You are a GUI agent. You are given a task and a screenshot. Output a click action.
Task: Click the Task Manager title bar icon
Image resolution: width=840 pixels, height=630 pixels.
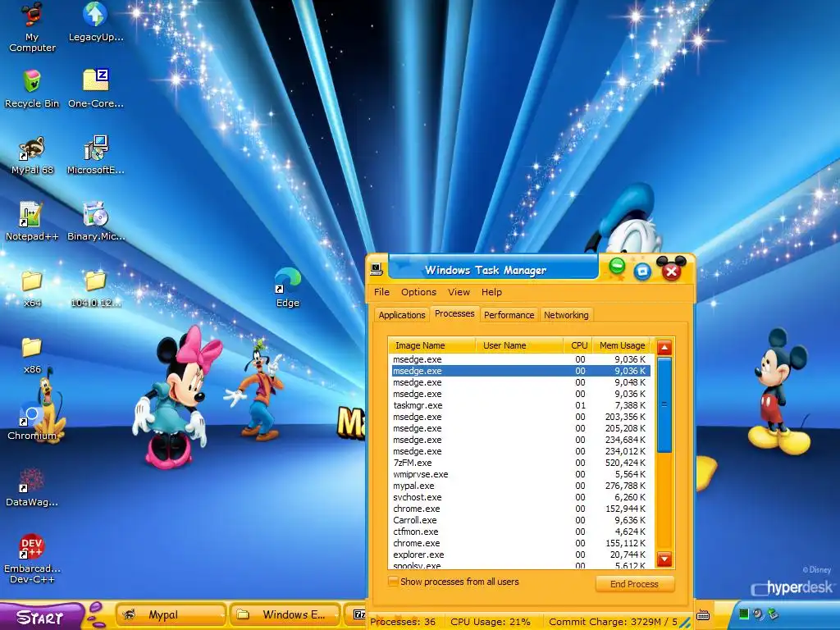click(377, 269)
